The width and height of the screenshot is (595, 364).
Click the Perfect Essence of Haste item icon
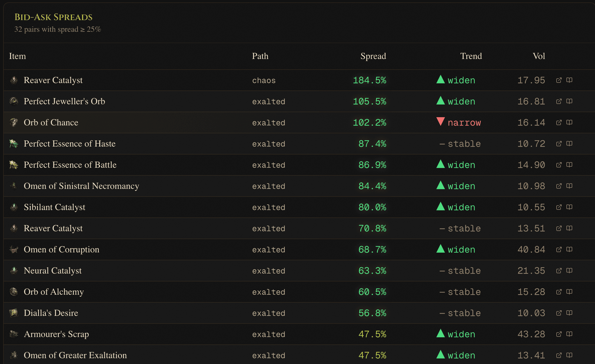click(14, 144)
